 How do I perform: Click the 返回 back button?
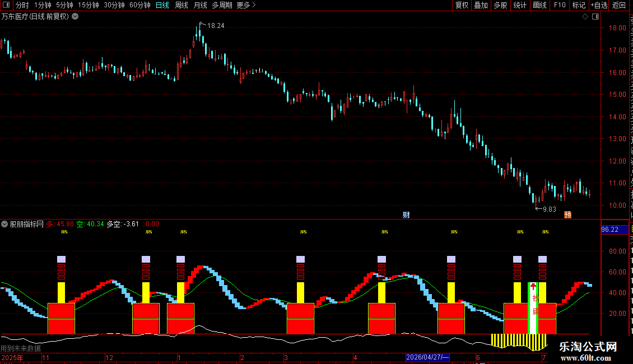pyautogui.click(x=619, y=5)
